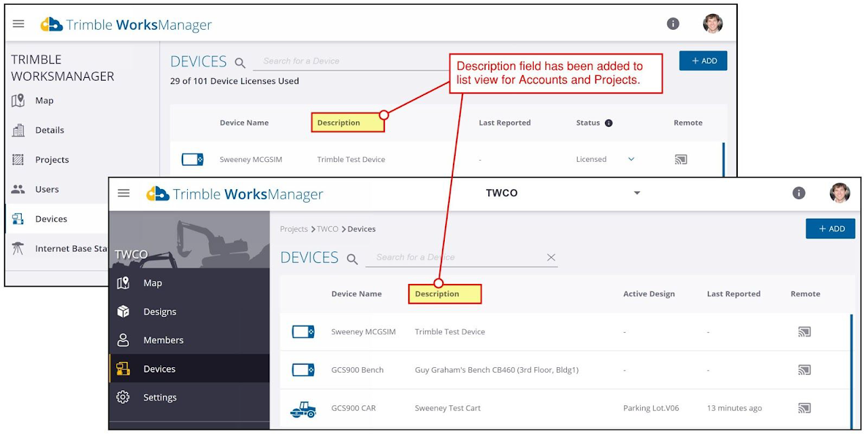Click compactor icon of GCS900 CAR row
This screenshot has height=435, width=868.
(x=303, y=409)
